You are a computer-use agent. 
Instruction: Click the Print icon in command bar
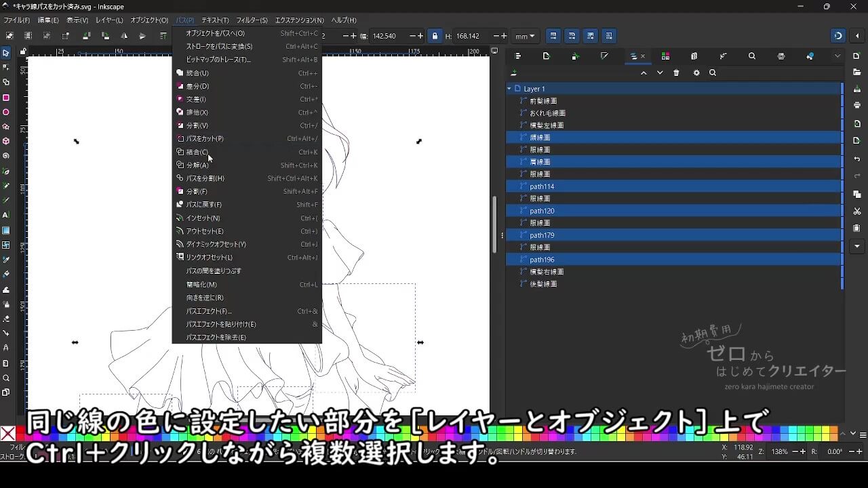[857, 105]
